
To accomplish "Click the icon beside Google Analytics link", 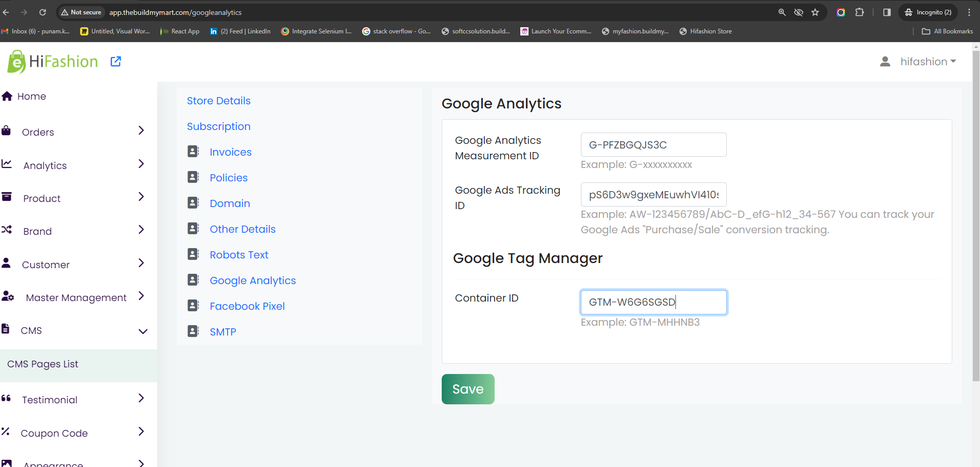I will 193,279.
